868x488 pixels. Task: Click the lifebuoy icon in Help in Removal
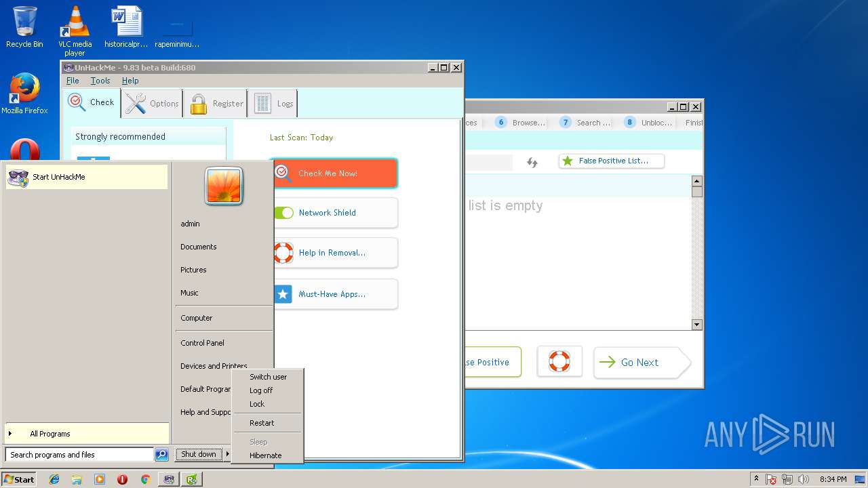pyautogui.click(x=283, y=253)
